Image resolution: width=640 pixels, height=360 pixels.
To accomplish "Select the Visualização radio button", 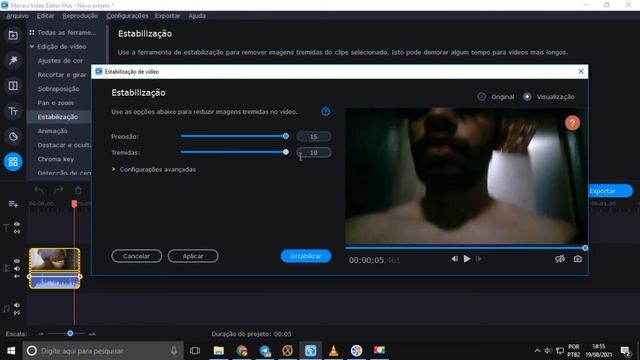I will point(527,97).
